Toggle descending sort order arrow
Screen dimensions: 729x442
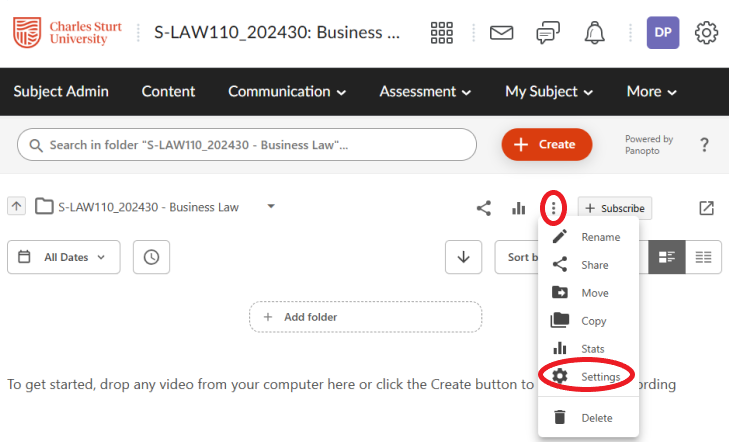(x=463, y=257)
